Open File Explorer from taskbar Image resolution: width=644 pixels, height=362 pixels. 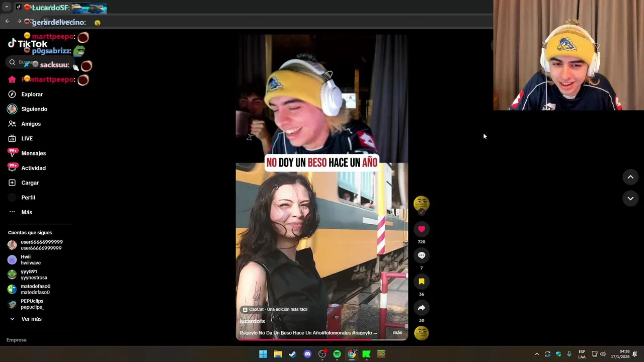tap(278, 354)
